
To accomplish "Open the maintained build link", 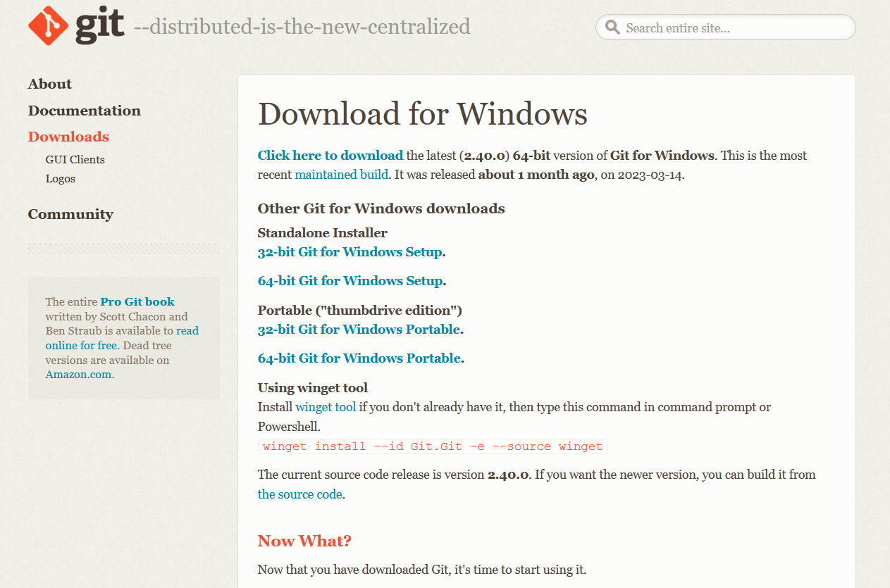I will 341,174.
